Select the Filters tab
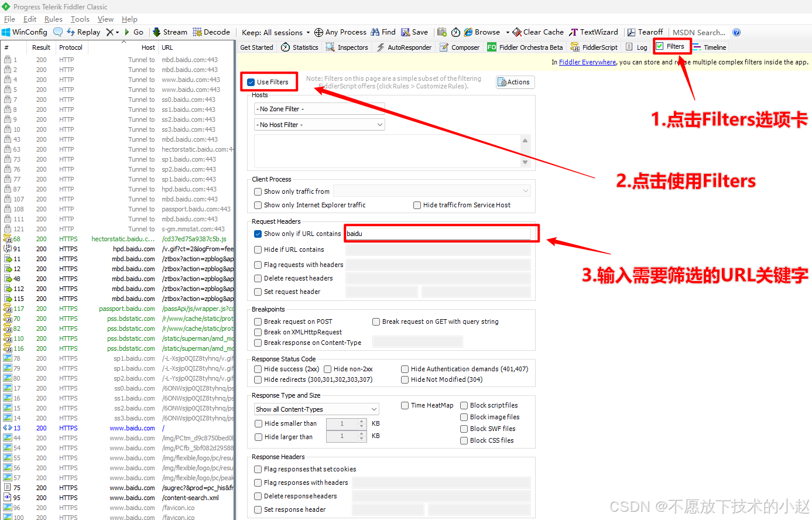 670,46
